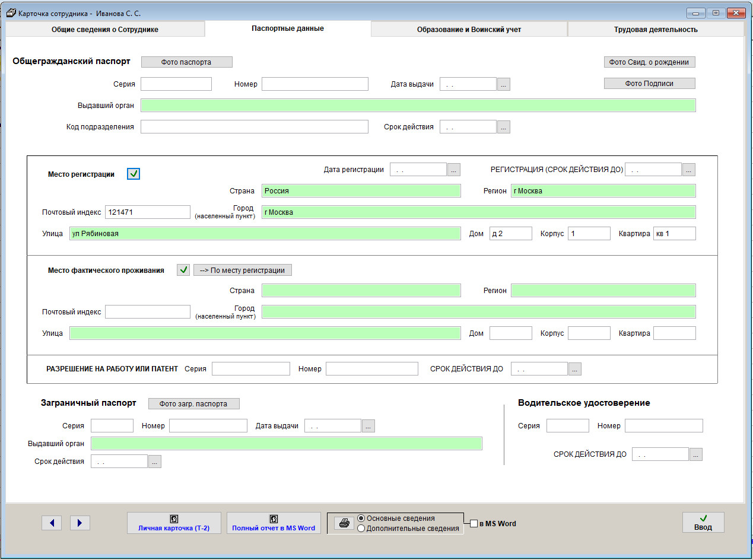Click Почтовый индекс field with 121471
Viewport: 753px width, 560px height.
pyautogui.click(x=148, y=212)
